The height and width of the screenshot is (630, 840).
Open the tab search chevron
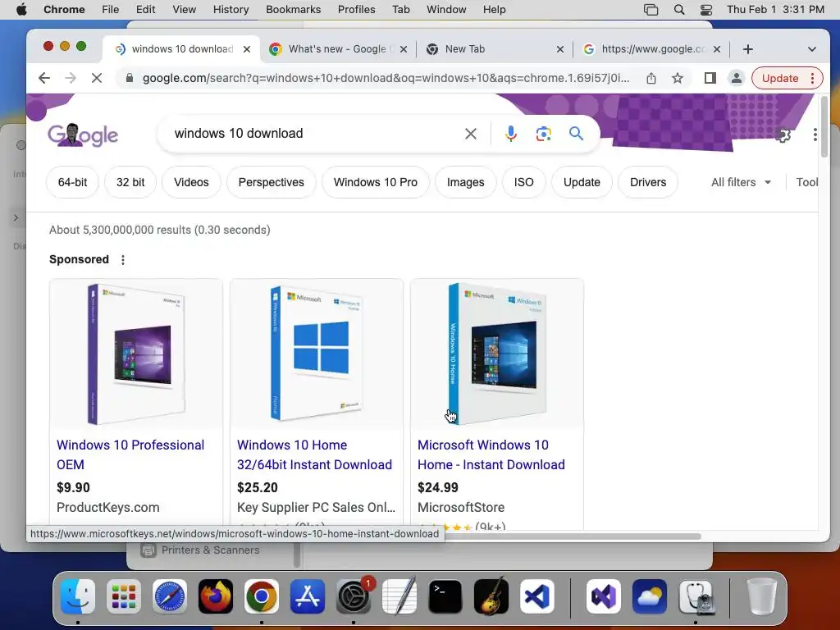pos(811,49)
